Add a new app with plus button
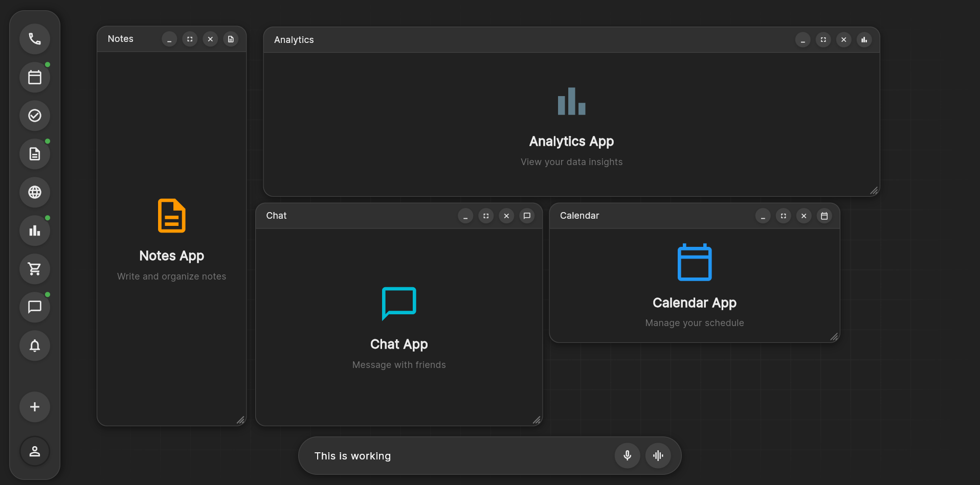 (35, 407)
